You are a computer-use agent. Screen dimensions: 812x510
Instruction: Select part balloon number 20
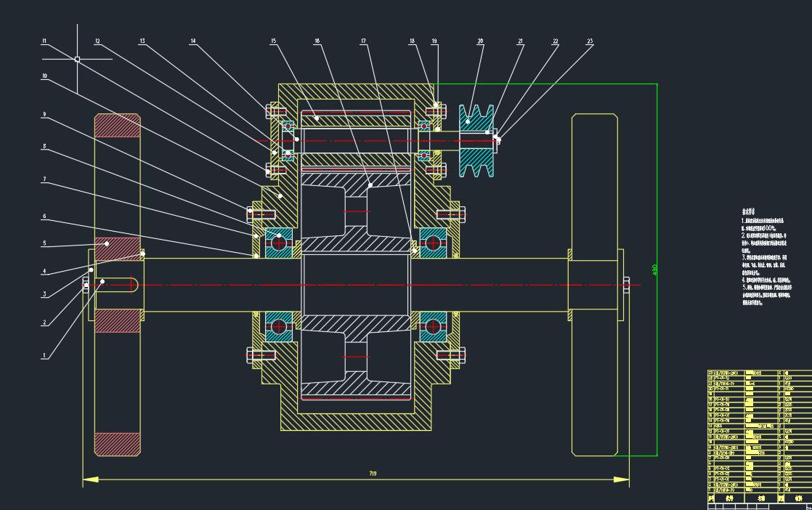[481, 41]
